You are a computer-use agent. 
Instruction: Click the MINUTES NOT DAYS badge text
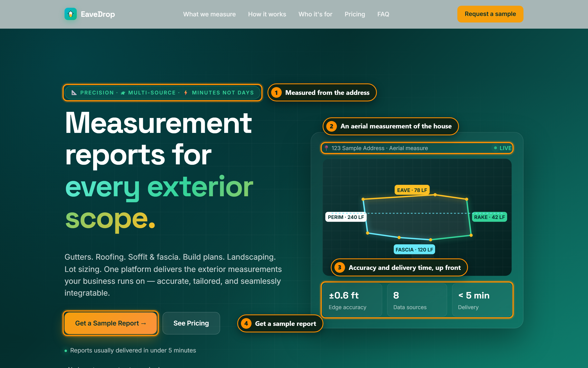pos(223,92)
